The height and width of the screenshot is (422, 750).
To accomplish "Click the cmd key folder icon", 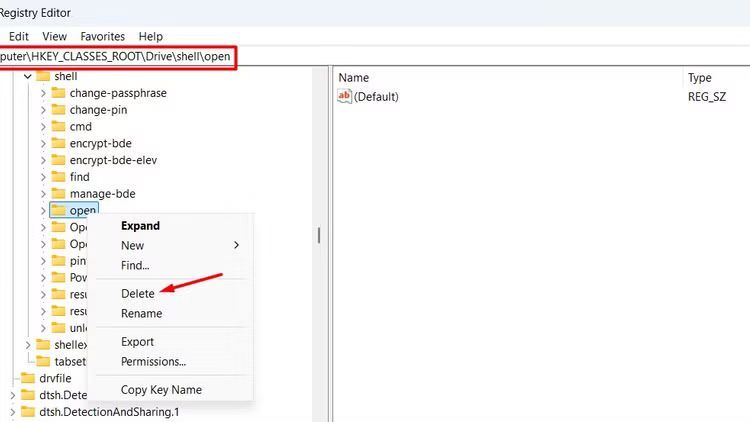I will (x=58, y=127).
